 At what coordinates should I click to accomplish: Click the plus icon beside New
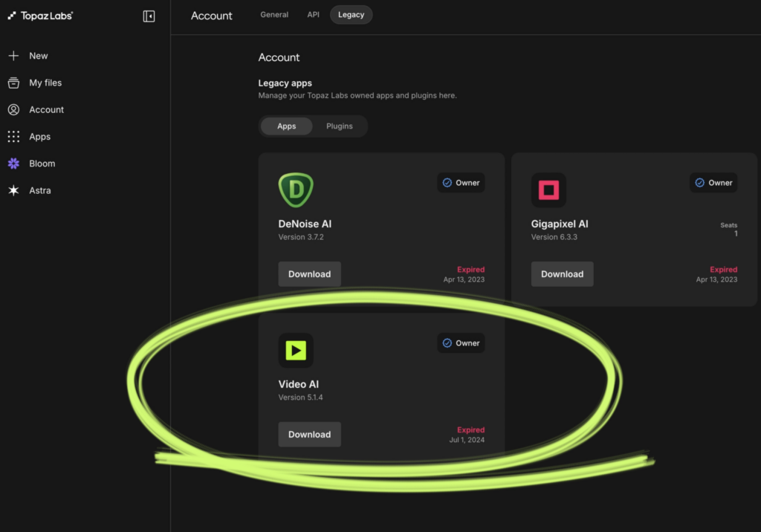coord(13,56)
